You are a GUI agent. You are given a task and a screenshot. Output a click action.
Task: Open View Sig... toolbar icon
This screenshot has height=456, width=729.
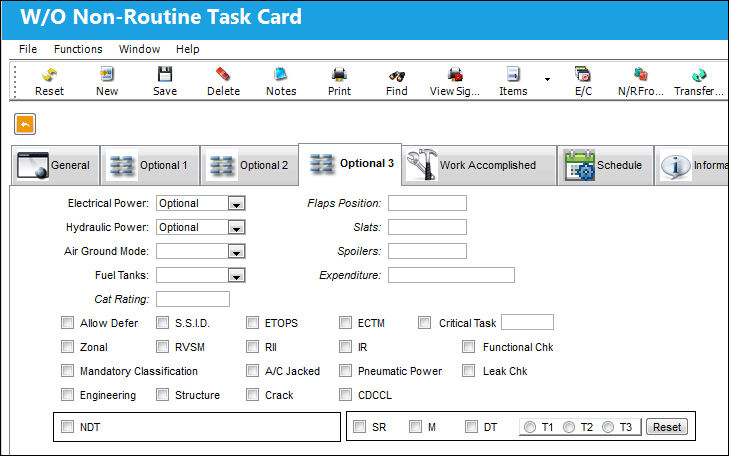coord(455,75)
